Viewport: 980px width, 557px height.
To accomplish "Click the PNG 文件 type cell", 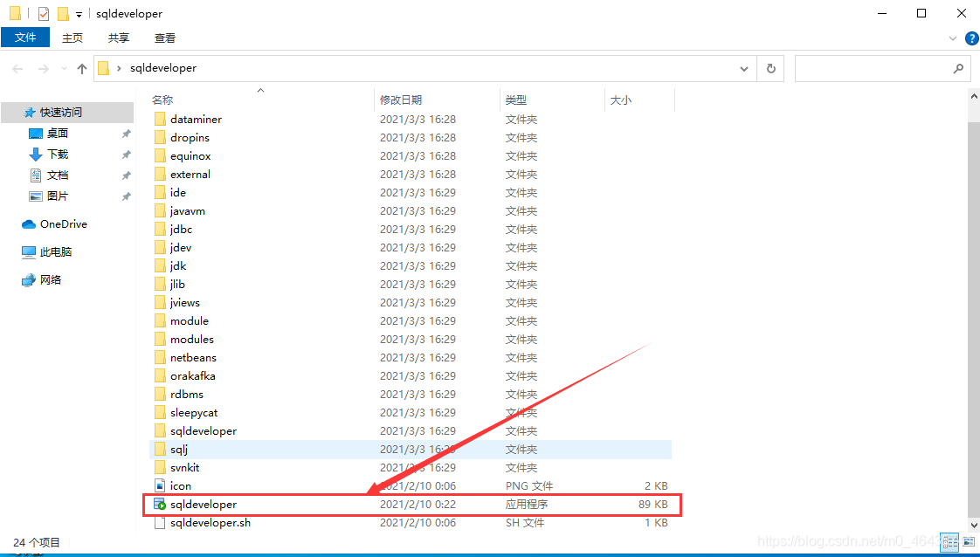I will [529, 485].
